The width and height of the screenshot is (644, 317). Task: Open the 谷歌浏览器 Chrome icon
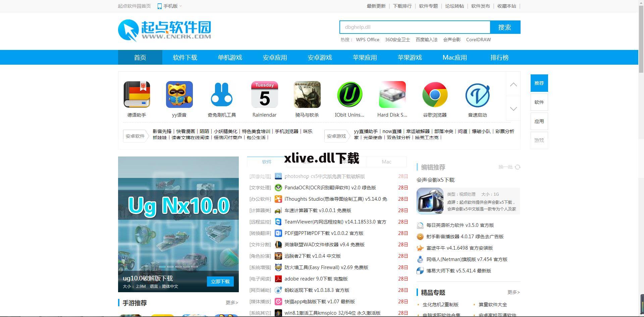pyautogui.click(x=435, y=94)
